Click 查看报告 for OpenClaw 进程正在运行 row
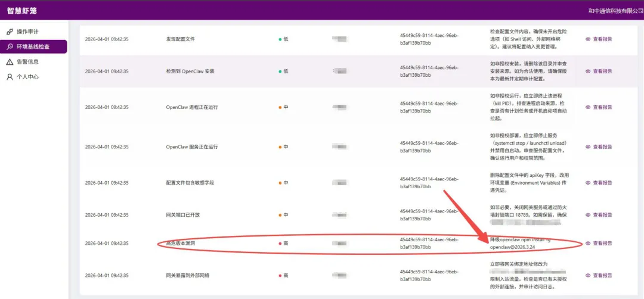 click(599, 107)
